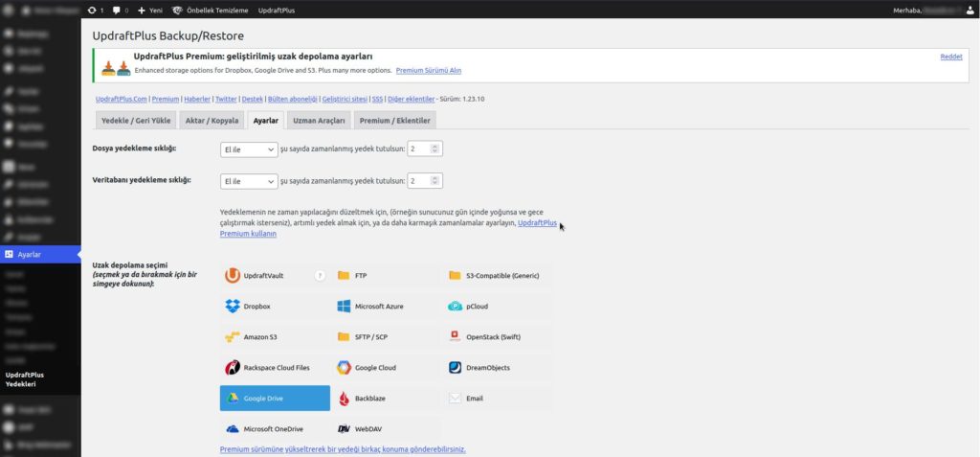The height and width of the screenshot is (457, 980).
Task: Open the Premium / Eklentiler tab
Action: coord(395,120)
